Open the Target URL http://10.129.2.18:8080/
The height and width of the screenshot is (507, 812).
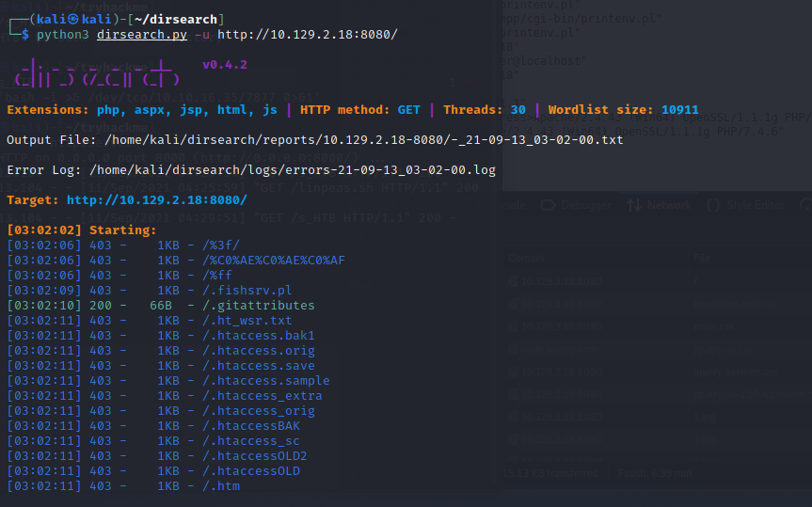156,200
